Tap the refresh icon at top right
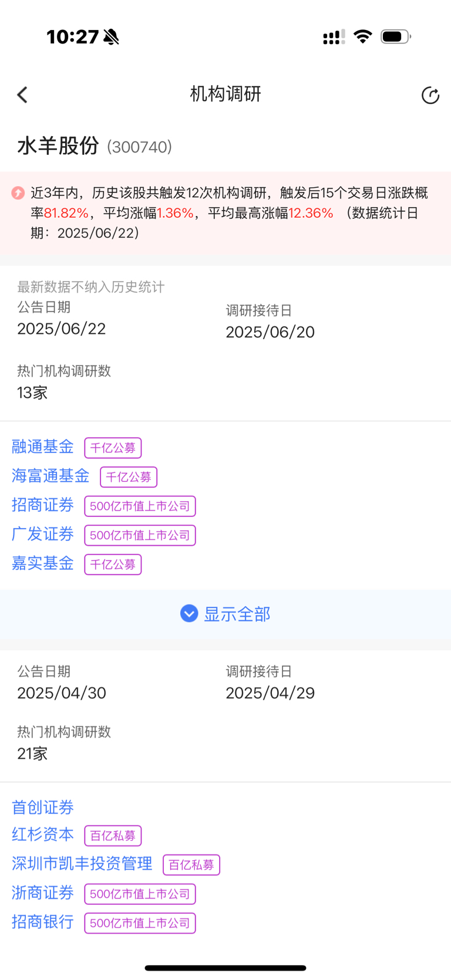The width and height of the screenshot is (451, 980). click(430, 95)
